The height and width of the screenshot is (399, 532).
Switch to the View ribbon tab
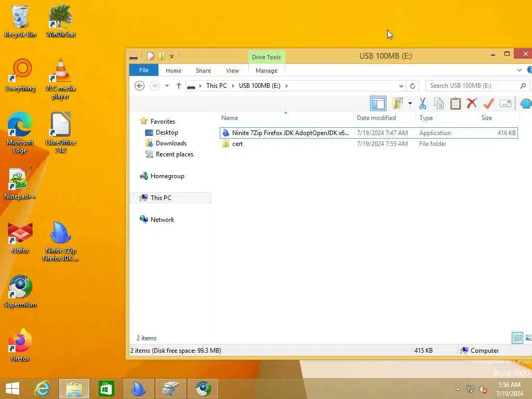tap(232, 71)
